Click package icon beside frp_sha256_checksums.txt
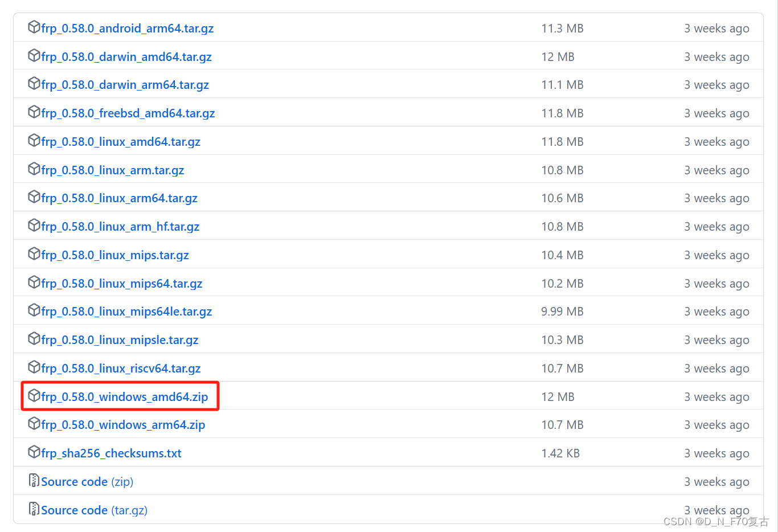This screenshot has width=778, height=532. 34,452
